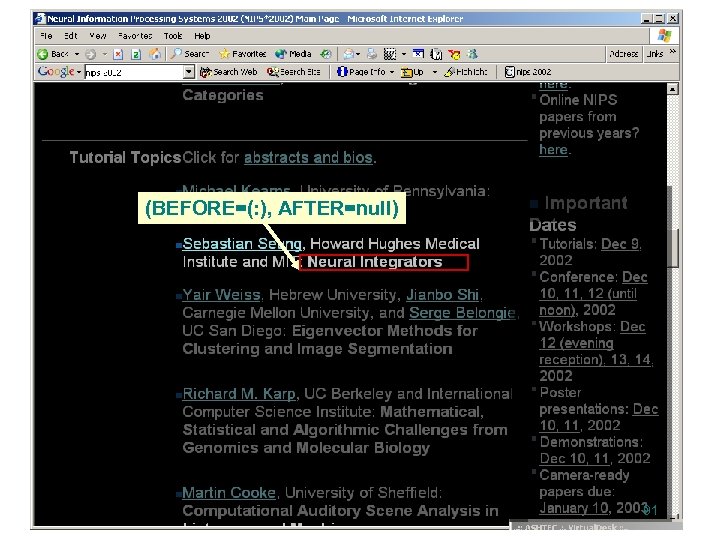Click the Page Info button
This screenshot has height=540, width=720.
coord(361,72)
